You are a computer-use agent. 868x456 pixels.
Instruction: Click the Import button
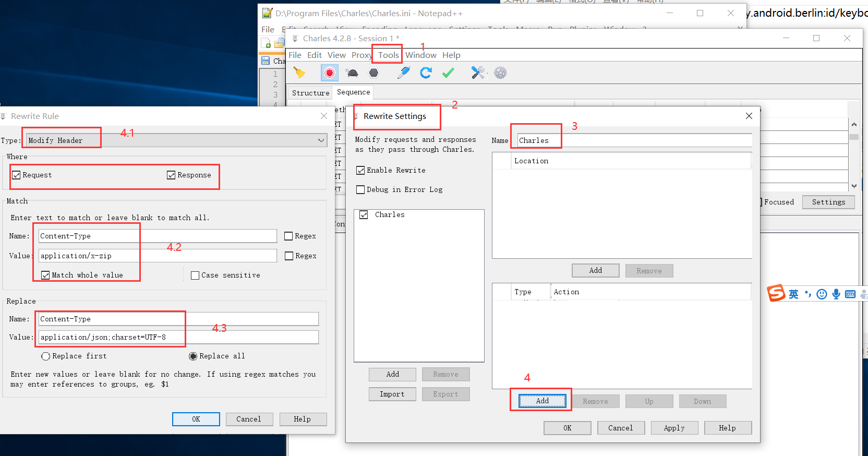392,394
